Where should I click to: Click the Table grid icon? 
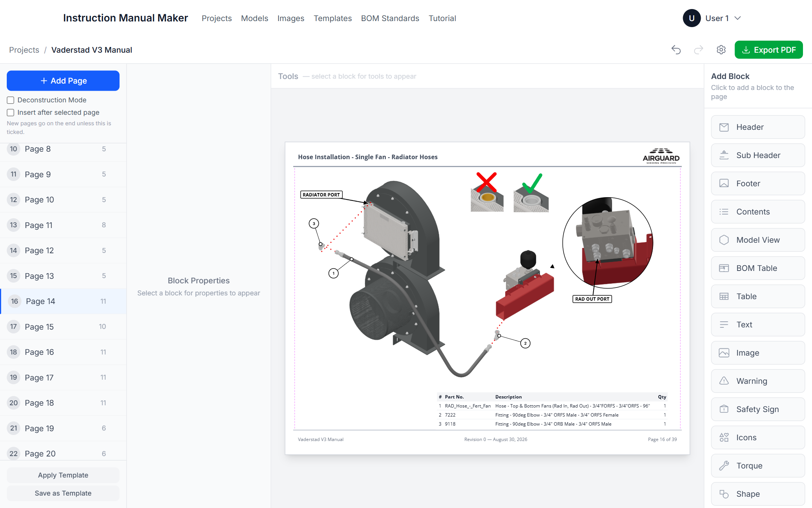tap(724, 297)
